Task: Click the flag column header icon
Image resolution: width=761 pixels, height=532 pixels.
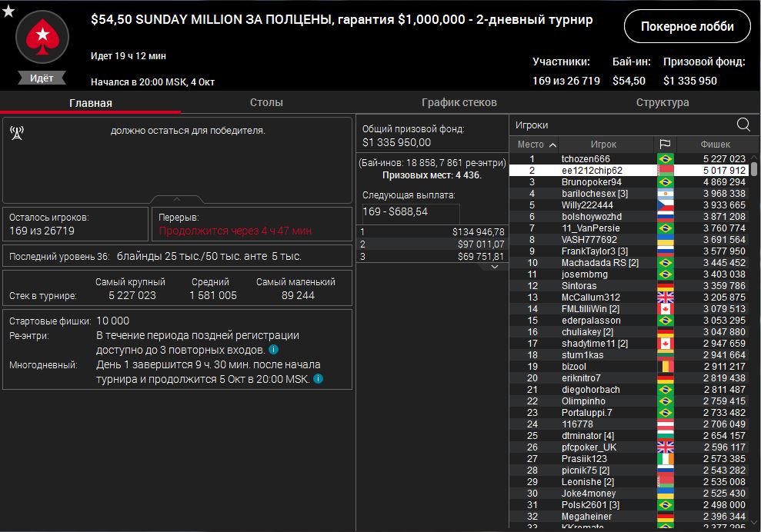Action: (665, 144)
